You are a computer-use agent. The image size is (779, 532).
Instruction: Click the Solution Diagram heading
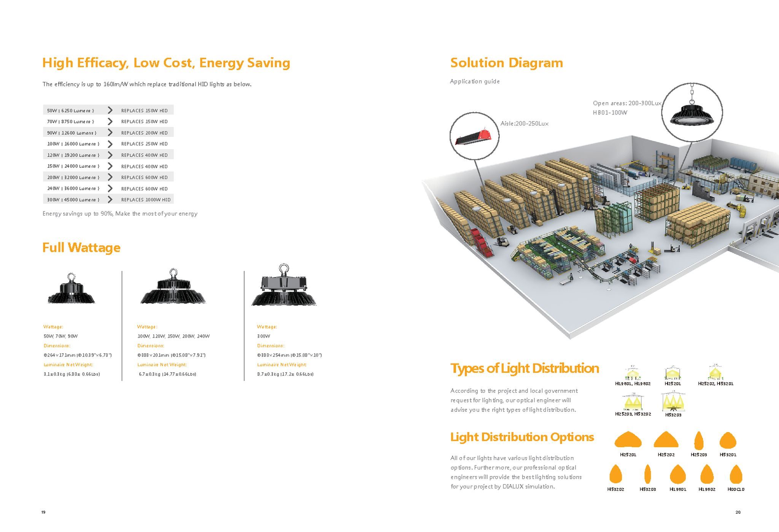pyautogui.click(x=506, y=63)
